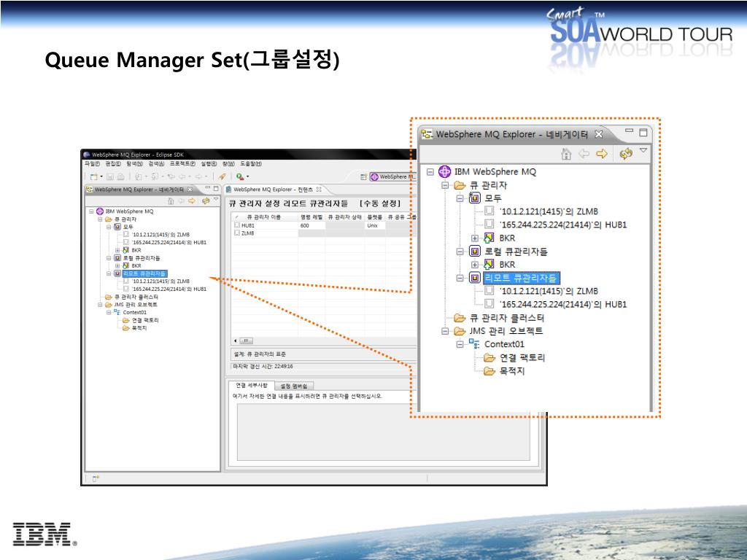Click the Save icon in the Eclipse toolbar
Screen dimensions: 747x560
tap(110, 176)
